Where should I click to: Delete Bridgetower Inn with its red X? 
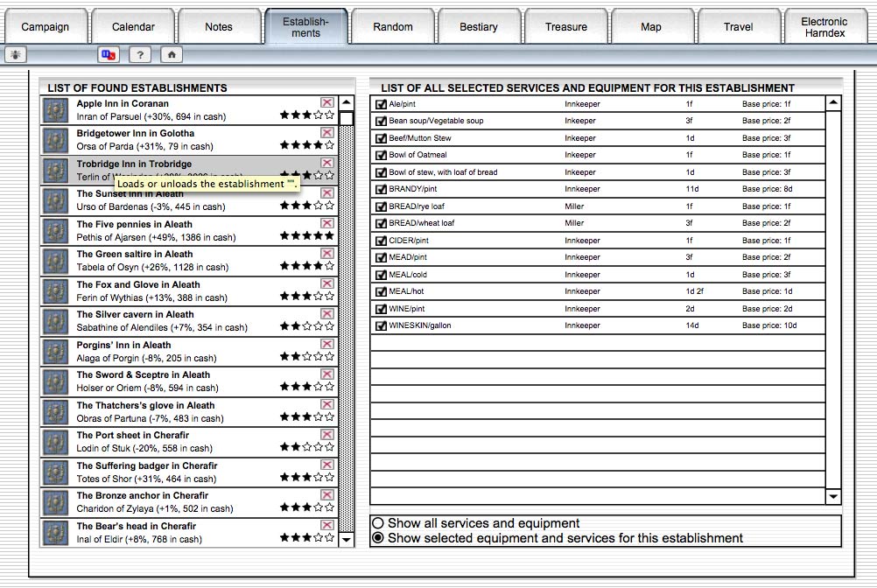[327, 132]
